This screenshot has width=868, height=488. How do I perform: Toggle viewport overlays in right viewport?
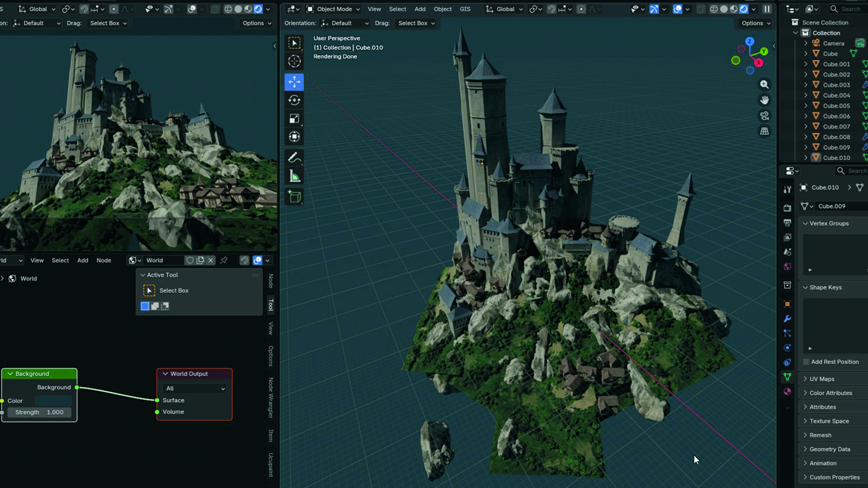pyautogui.click(x=677, y=9)
